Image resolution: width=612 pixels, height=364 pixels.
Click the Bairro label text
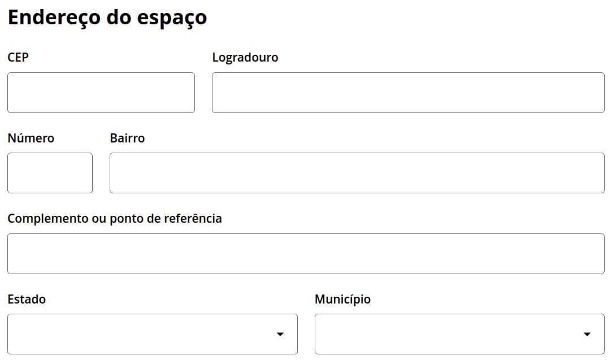(x=127, y=138)
